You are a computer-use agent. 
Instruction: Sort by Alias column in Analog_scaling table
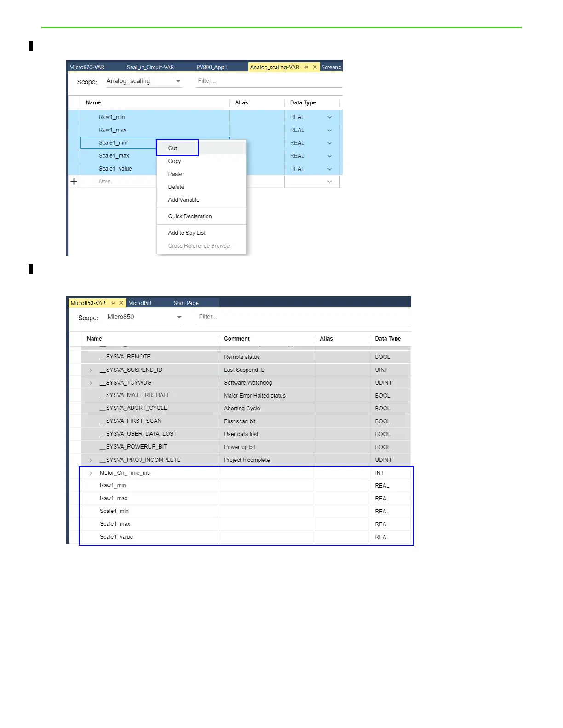coord(241,102)
